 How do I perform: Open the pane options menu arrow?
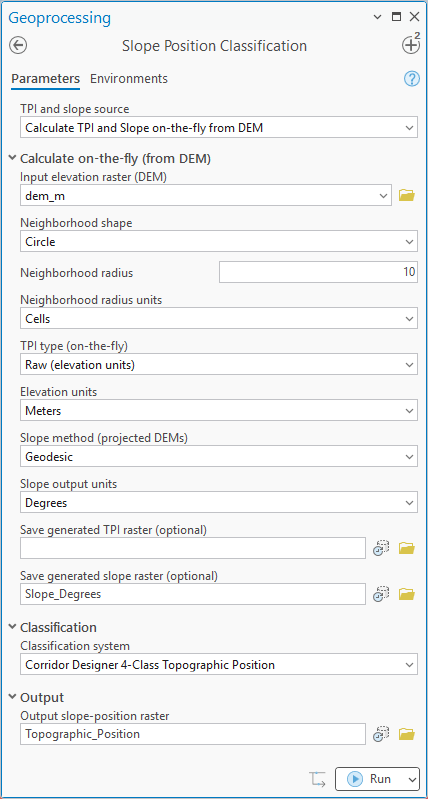[378, 17]
